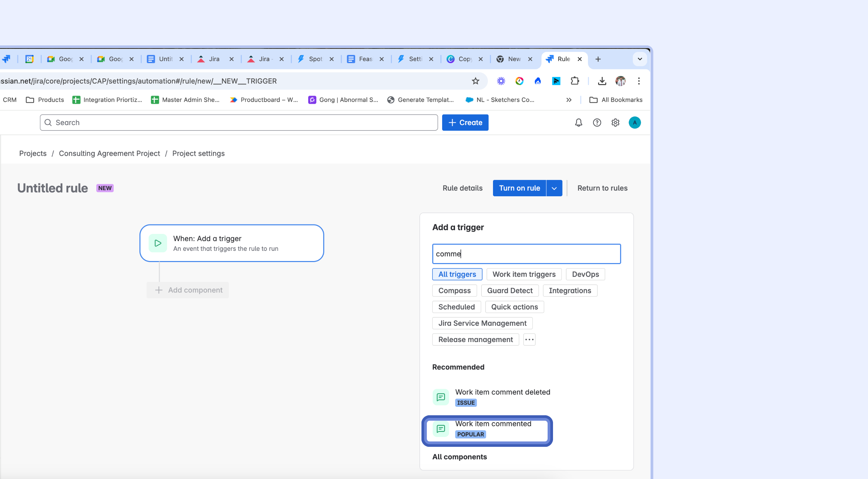
Task: Click the user avatar icon
Action: tap(634, 122)
